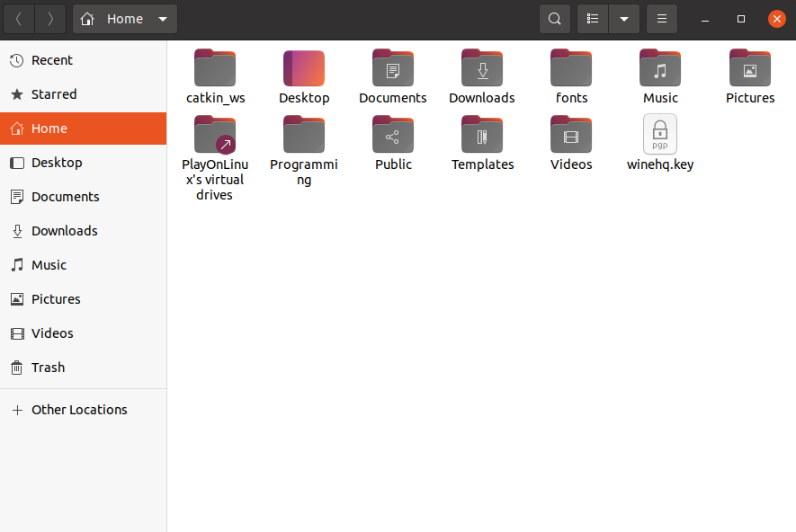
Task: Open the Desktop folder icon in the file grid
Action: pyautogui.click(x=304, y=68)
